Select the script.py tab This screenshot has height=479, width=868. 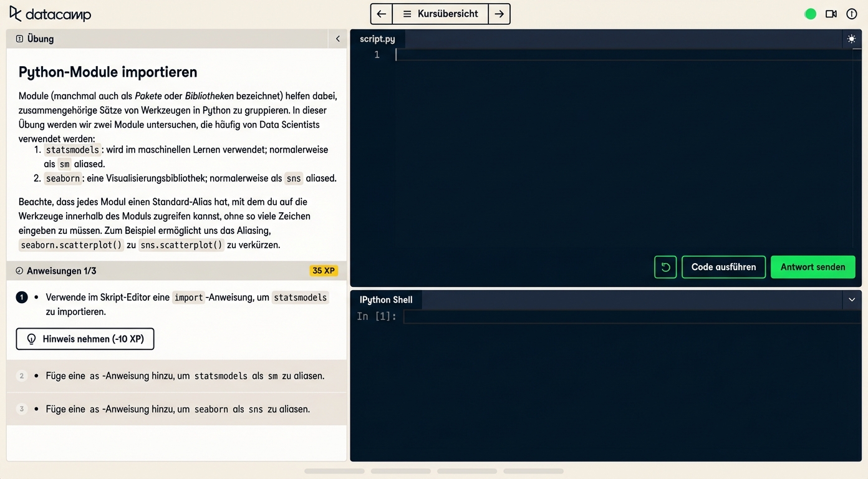pyautogui.click(x=377, y=39)
